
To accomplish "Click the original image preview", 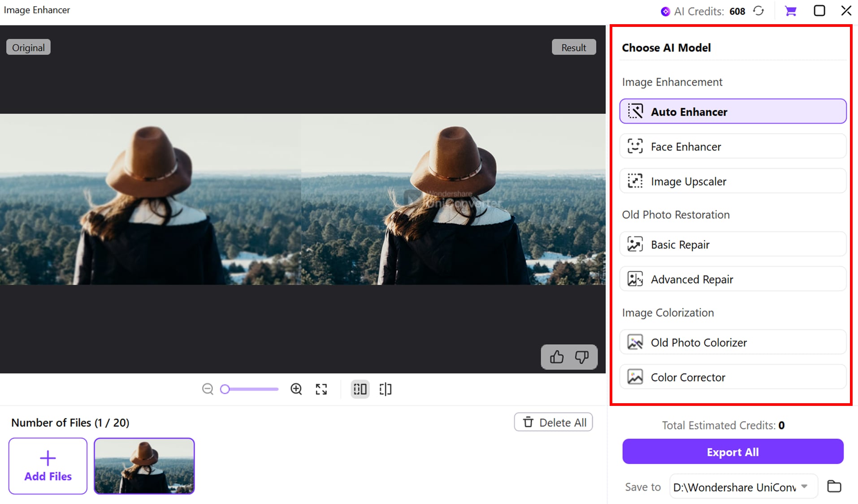I will (x=151, y=199).
